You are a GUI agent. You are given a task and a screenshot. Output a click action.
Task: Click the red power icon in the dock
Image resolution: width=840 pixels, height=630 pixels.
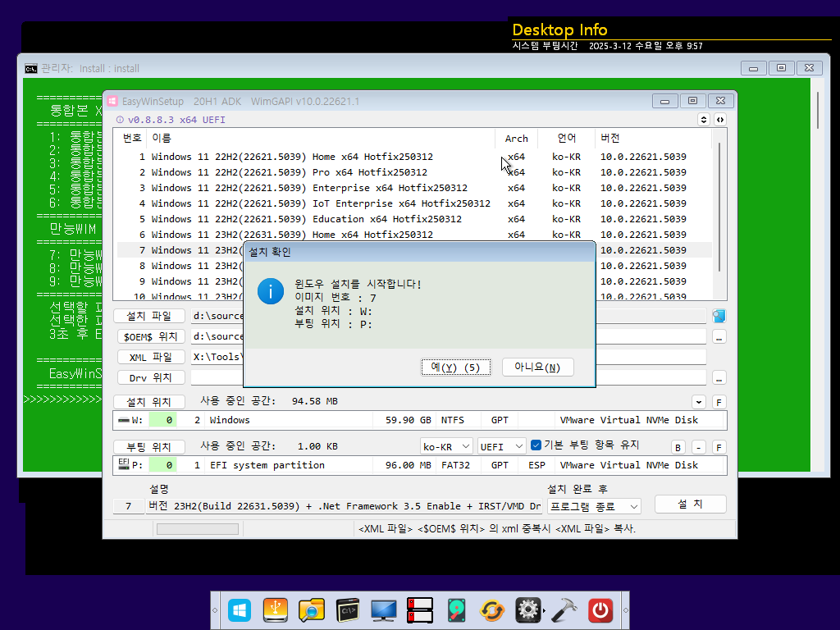pyautogui.click(x=600, y=610)
